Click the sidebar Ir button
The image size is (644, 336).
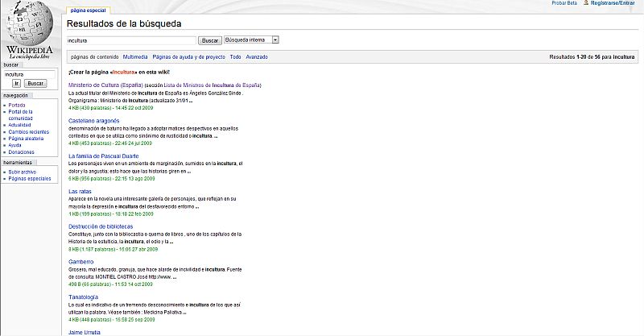pyautogui.click(x=16, y=83)
